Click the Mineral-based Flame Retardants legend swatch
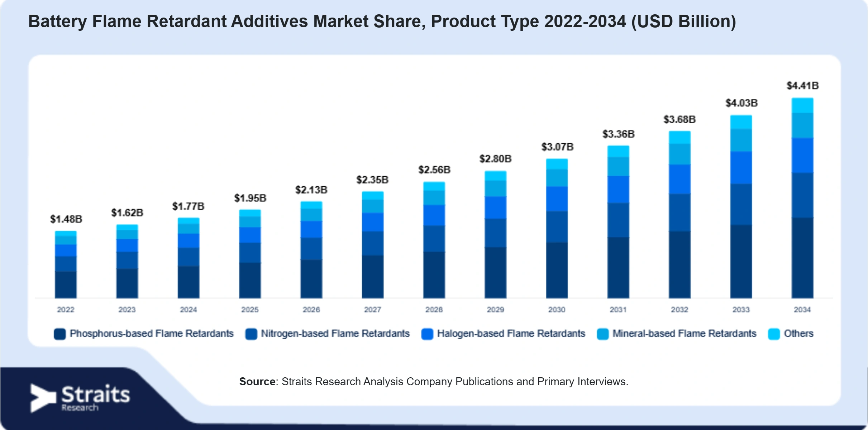868x430 pixels. (603, 334)
